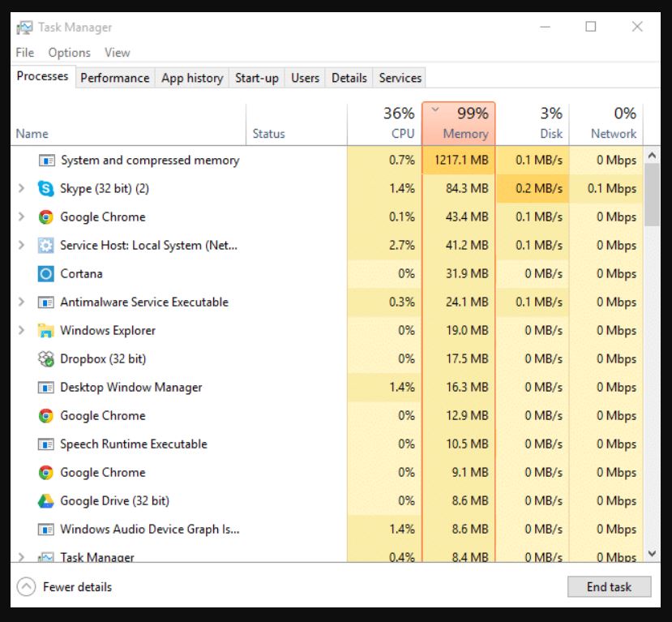Click the Google Drive (32 bit) icon
Image resolution: width=672 pixels, height=622 pixels.
coord(46,501)
